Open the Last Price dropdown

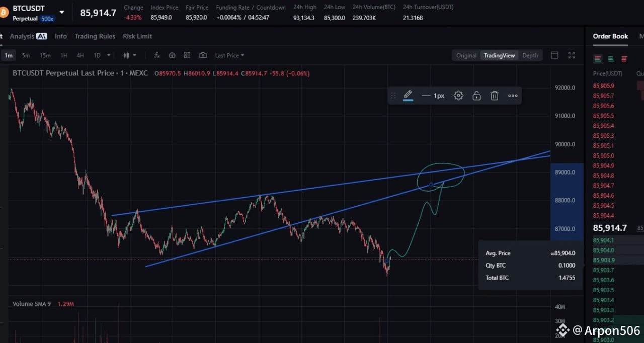click(x=229, y=55)
